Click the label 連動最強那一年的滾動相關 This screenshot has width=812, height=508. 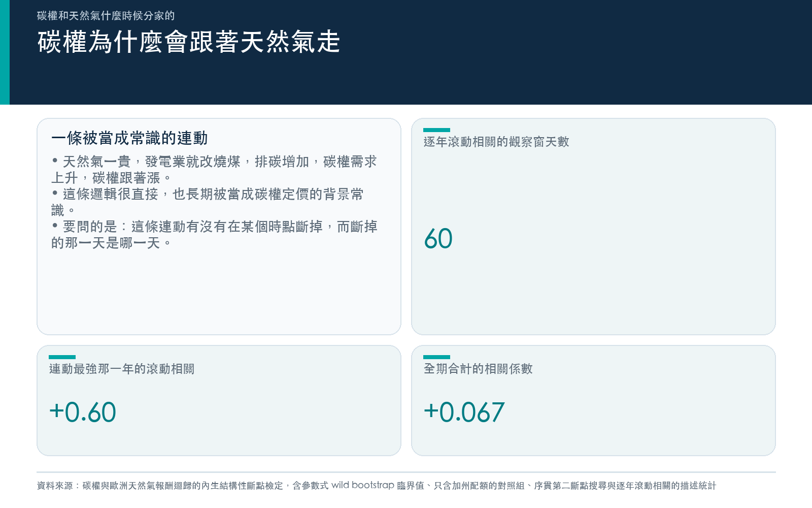tap(122, 369)
